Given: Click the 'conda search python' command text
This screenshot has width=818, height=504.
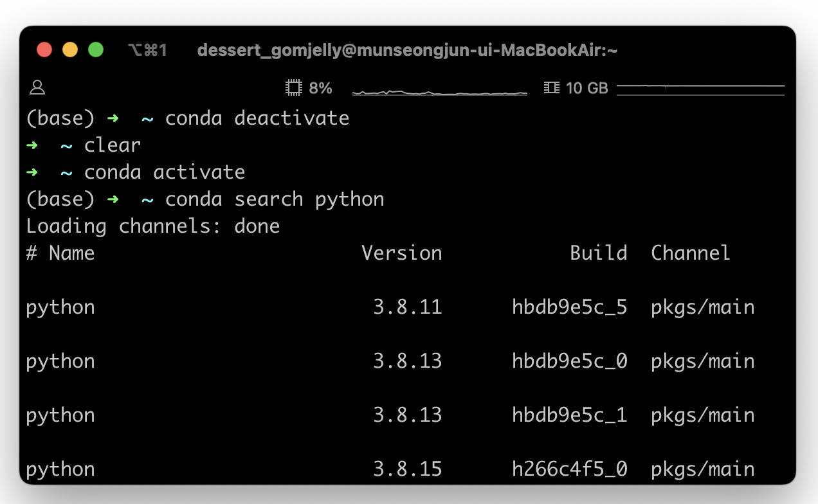Looking at the screenshot, I should (x=275, y=199).
